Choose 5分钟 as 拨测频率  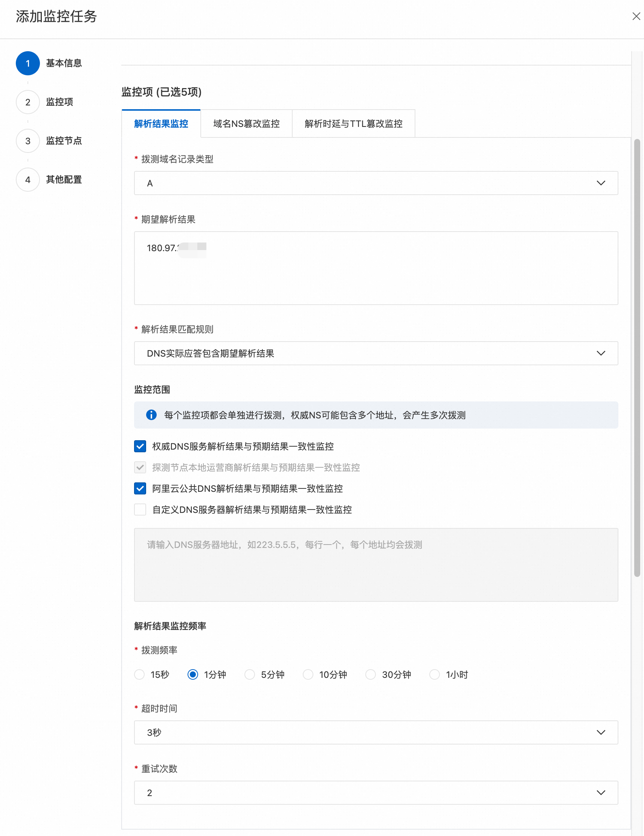[250, 674]
